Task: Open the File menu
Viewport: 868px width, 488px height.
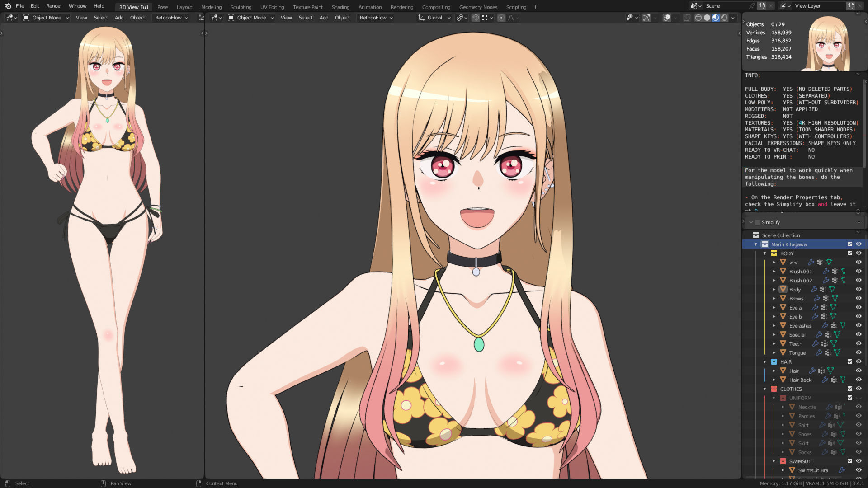Action: 20,6
